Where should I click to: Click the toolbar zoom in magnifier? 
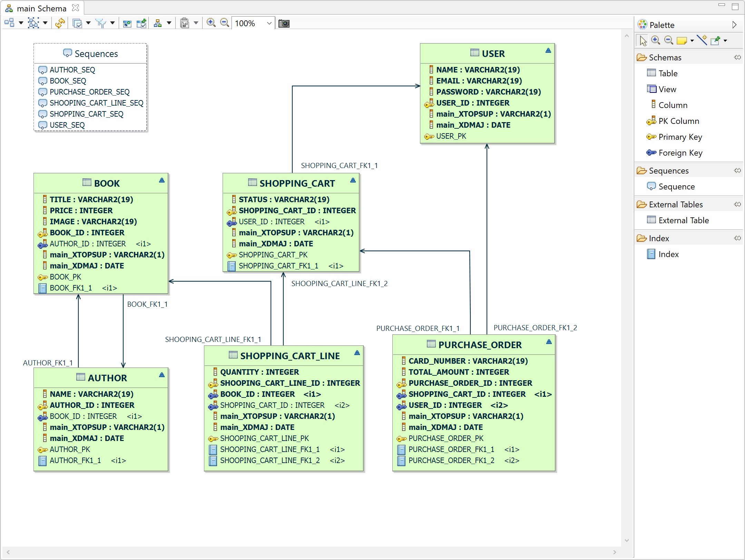pyautogui.click(x=211, y=23)
